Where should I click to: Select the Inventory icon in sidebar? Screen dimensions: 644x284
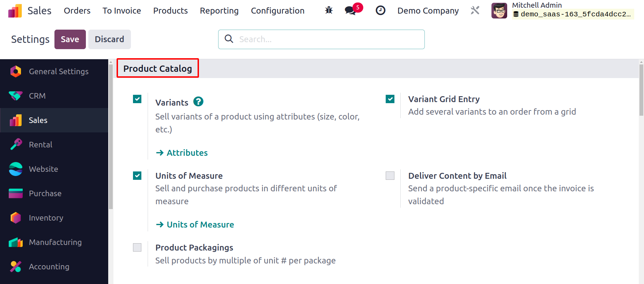coord(16,218)
